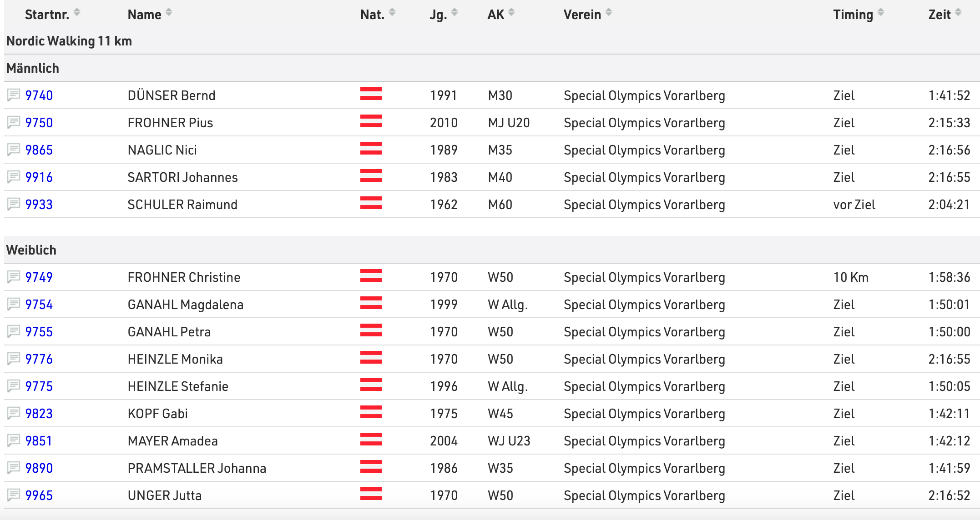Viewport: 980px width, 520px height.
Task: Sort table by Nat. column arrows
Action: 392,12
